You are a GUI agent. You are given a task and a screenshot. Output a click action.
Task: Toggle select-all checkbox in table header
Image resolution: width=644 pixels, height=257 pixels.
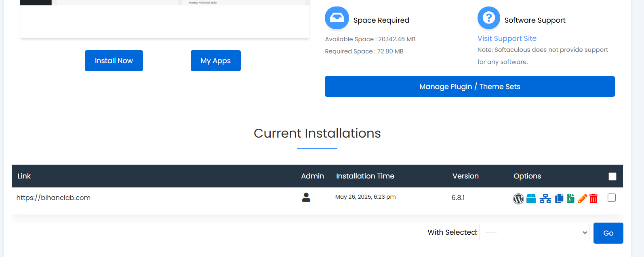click(612, 176)
